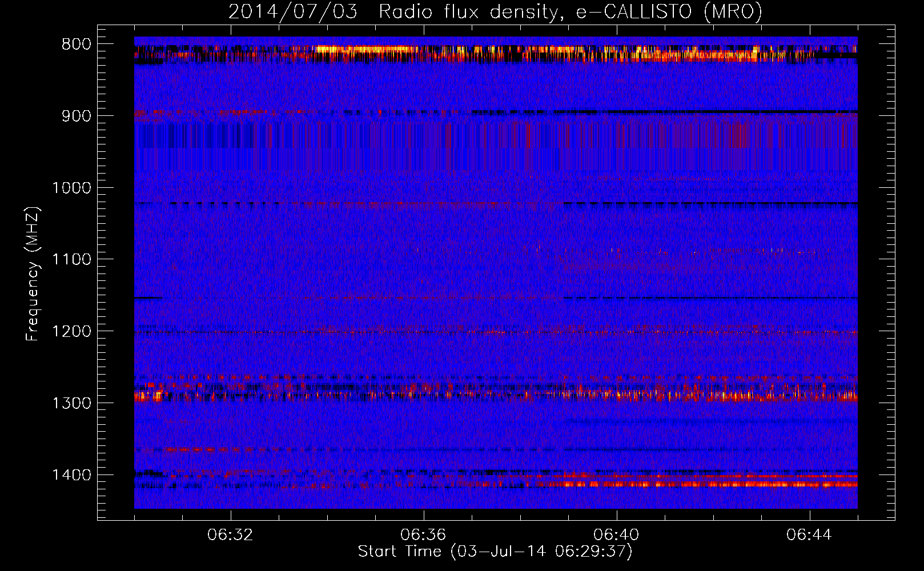Click the '06:36' time axis label
924x571 pixels.
coord(423,535)
